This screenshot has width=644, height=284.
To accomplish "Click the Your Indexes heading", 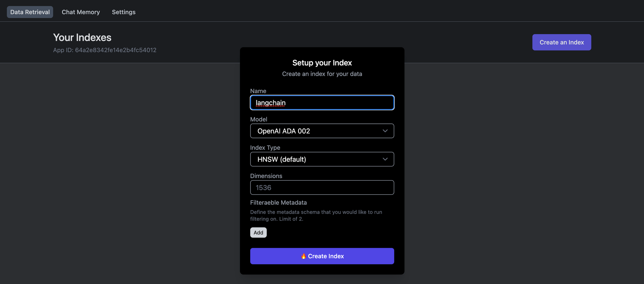I will [82, 37].
